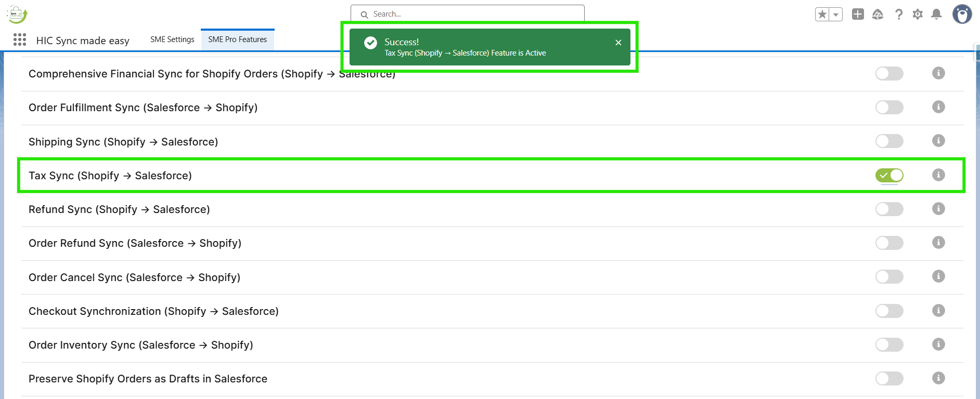This screenshot has height=399, width=980.
Task: Show info for Order Cancel Sync
Action: [938, 276]
